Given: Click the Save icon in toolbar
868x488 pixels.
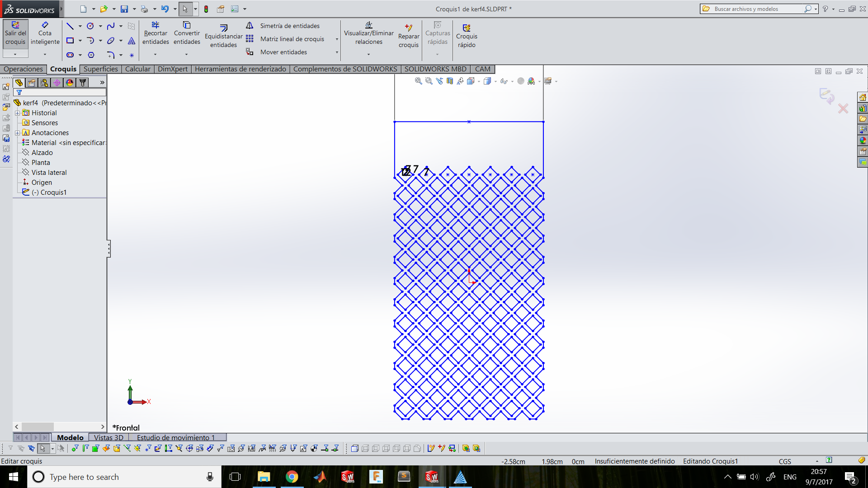Looking at the screenshot, I should 124,9.
